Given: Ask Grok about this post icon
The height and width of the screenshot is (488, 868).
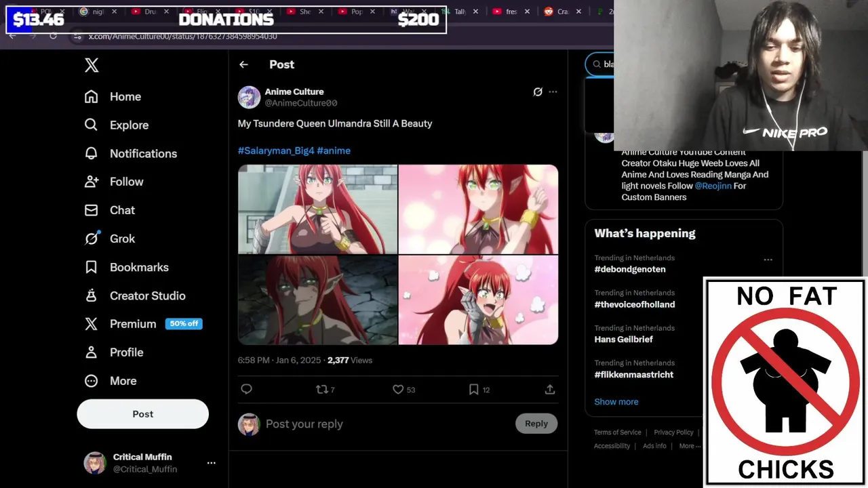Looking at the screenshot, I should pyautogui.click(x=538, y=91).
